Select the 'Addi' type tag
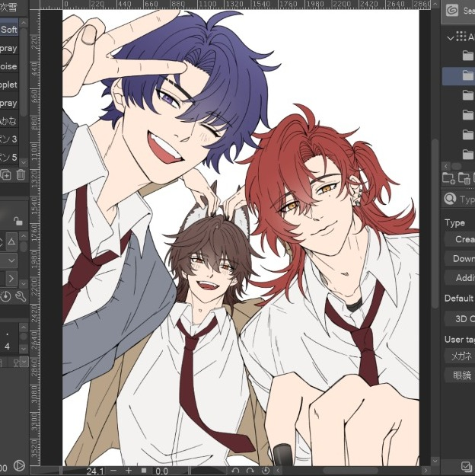 click(460, 278)
